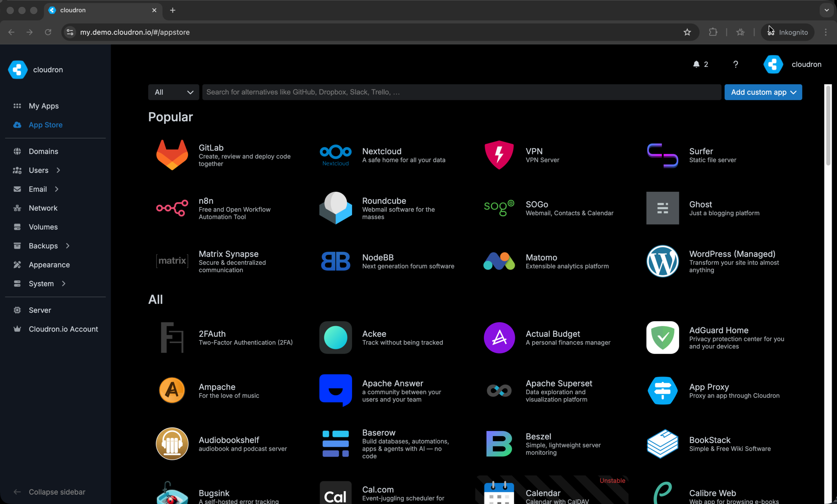Open Volumes in sidebar
837x504 pixels.
coord(43,227)
